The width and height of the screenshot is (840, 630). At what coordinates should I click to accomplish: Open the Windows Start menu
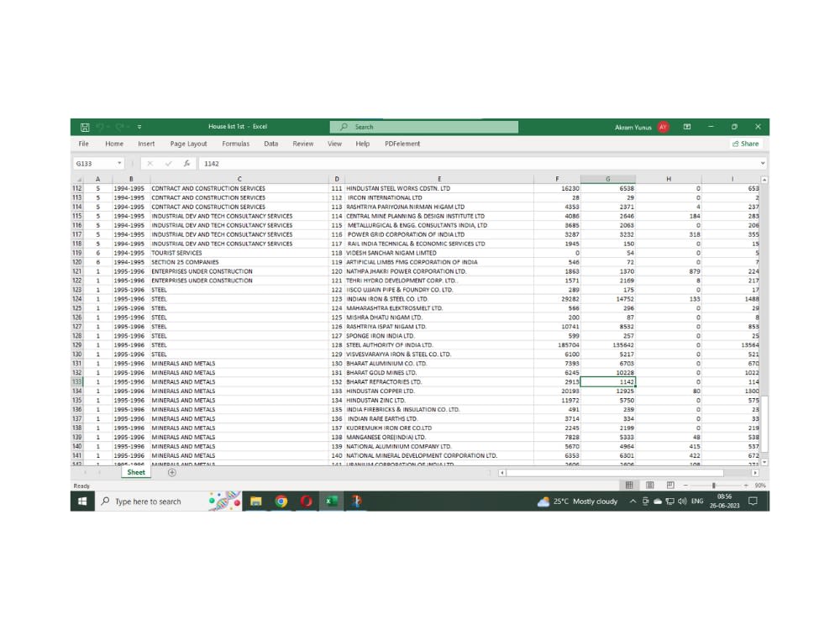click(82, 501)
